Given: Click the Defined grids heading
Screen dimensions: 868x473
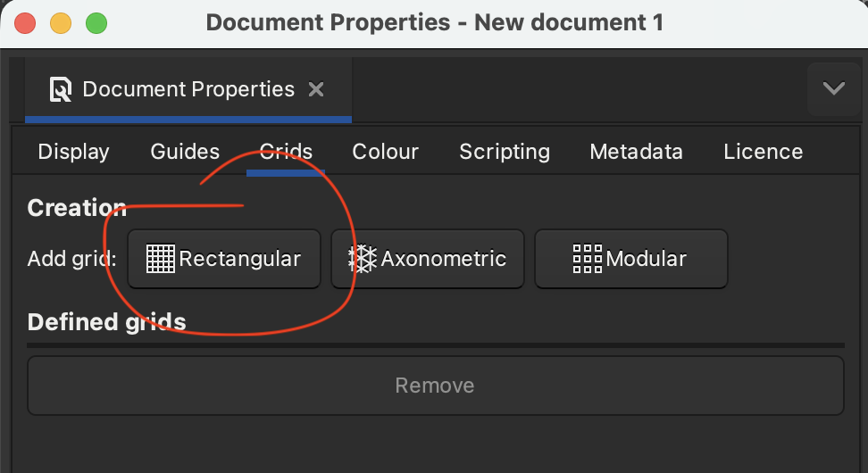Looking at the screenshot, I should click(106, 321).
